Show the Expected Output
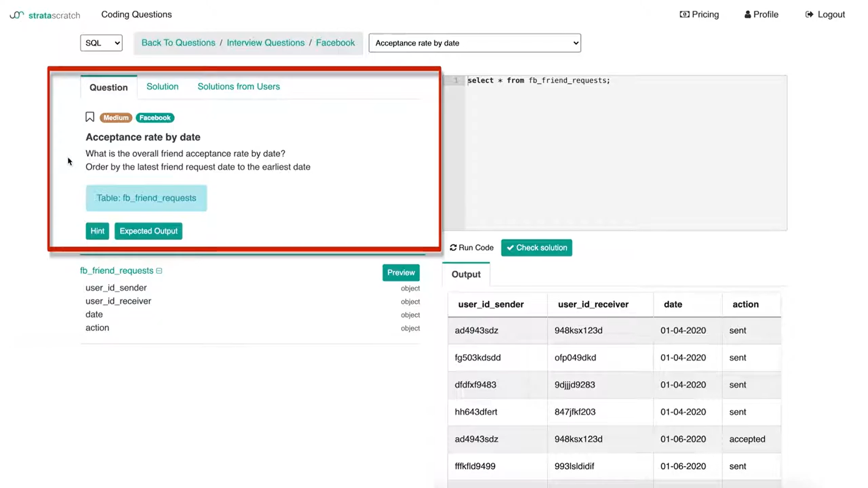868x488 pixels. point(148,231)
